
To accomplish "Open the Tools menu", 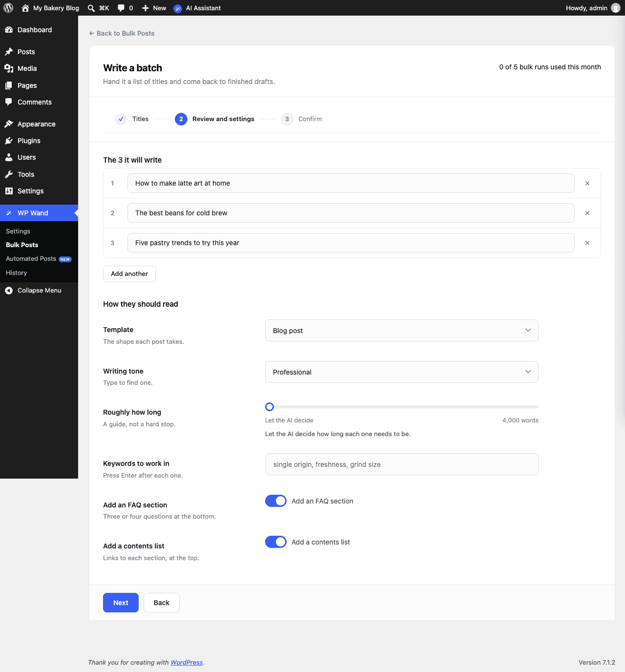I will (39, 174).
